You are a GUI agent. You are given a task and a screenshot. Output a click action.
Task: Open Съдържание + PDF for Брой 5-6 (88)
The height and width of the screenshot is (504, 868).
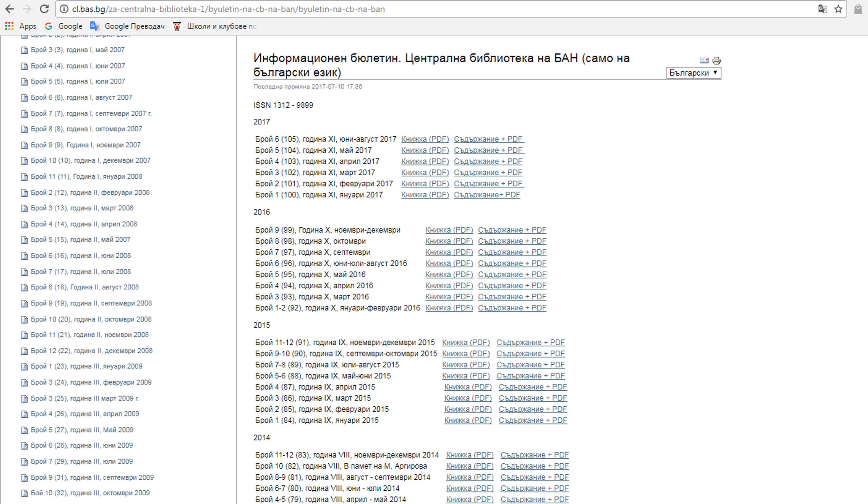pos(531,376)
